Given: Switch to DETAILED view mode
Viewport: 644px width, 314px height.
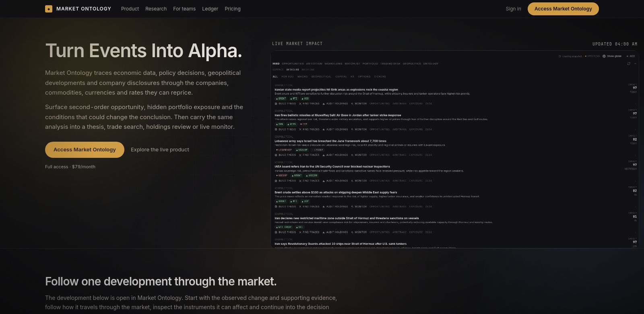Looking at the screenshot, I should [293, 70].
